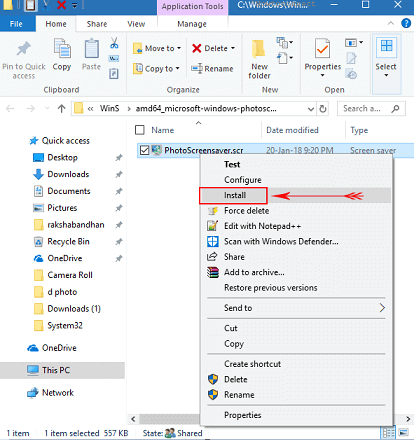Image resolution: width=414 pixels, height=440 pixels.
Task: Open the Delete dropdown arrow in ribbon
Action: [x=233, y=48]
